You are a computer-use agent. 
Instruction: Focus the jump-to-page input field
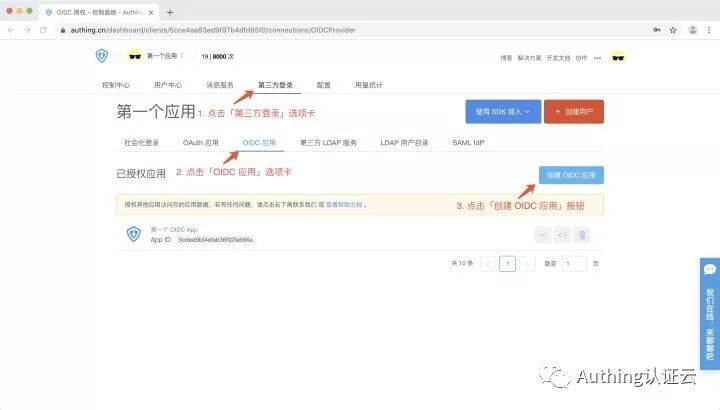(x=574, y=264)
